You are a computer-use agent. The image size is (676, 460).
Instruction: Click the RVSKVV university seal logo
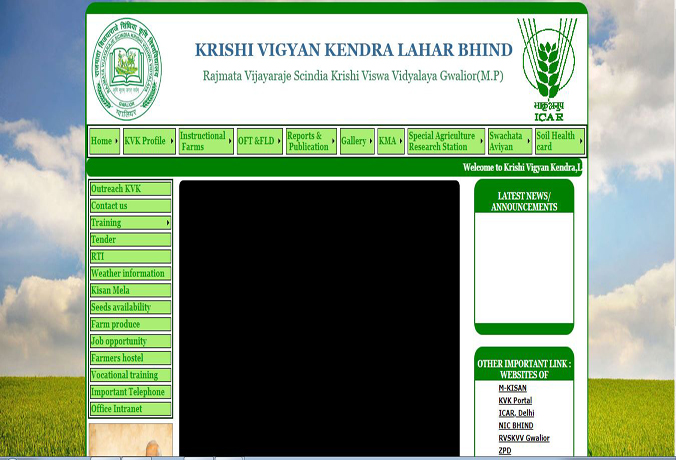pos(126,69)
